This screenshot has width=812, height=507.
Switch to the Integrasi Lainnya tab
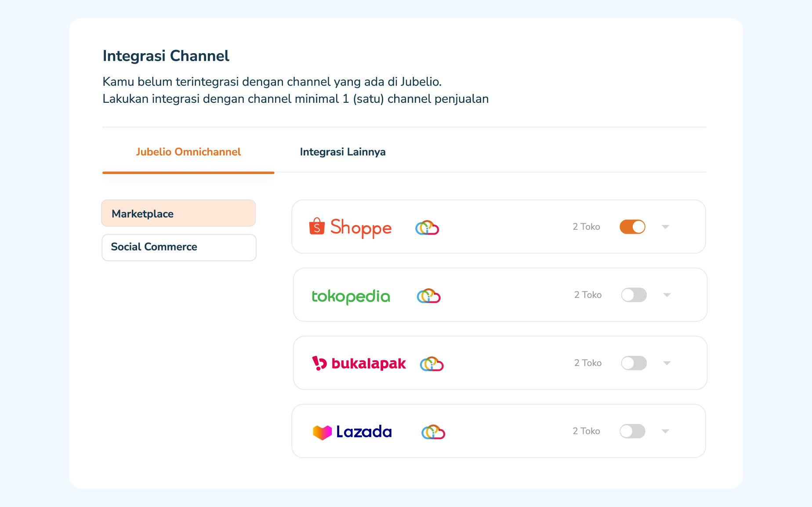click(342, 152)
